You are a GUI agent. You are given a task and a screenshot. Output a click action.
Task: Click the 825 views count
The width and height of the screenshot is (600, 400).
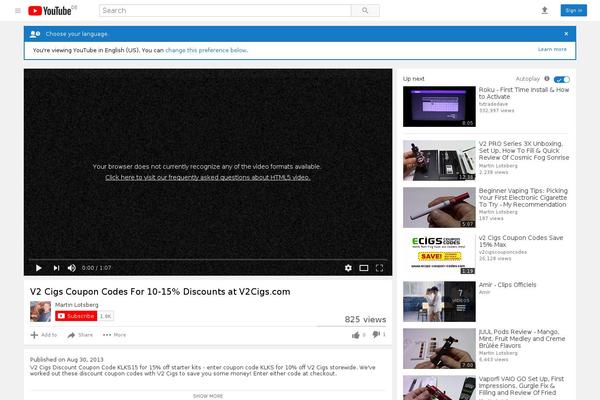coord(365,319)
